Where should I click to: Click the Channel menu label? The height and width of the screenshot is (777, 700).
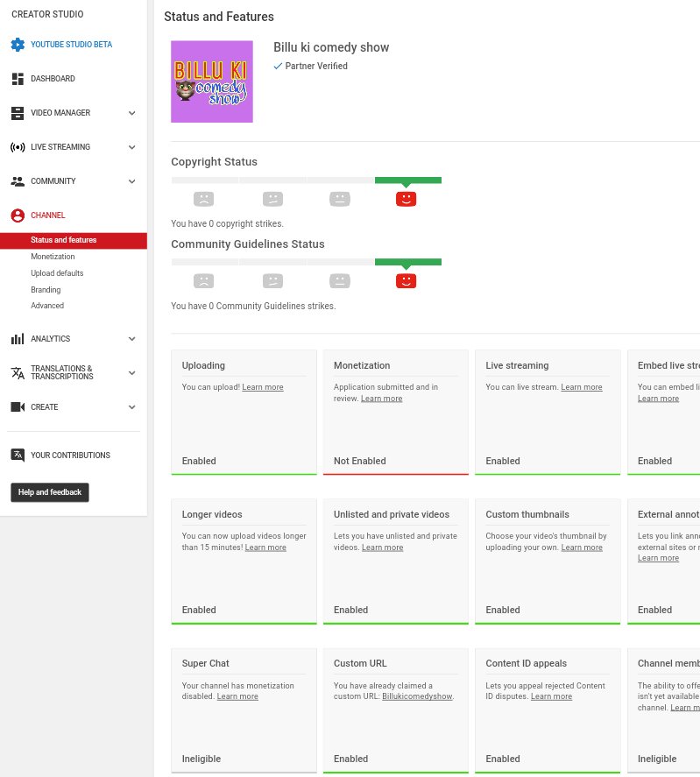click(x=48, y=215)
